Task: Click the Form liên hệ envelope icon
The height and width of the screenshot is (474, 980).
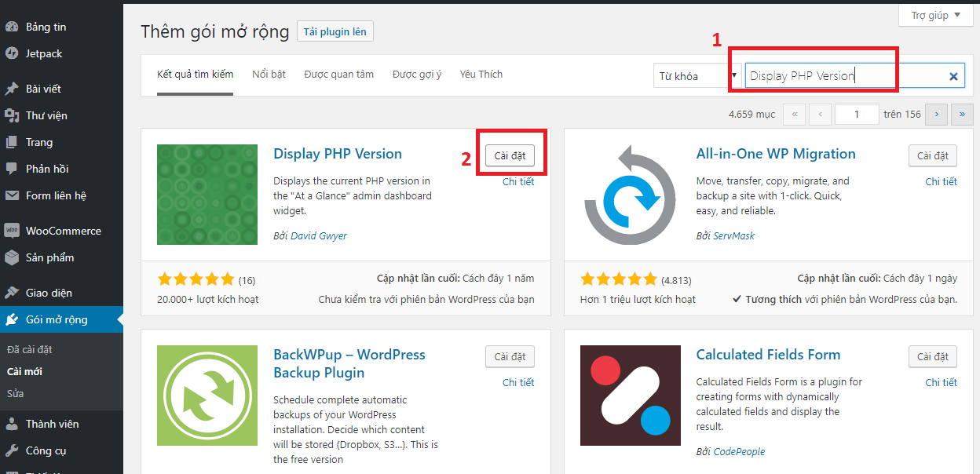Action: [x=12, y=195]
